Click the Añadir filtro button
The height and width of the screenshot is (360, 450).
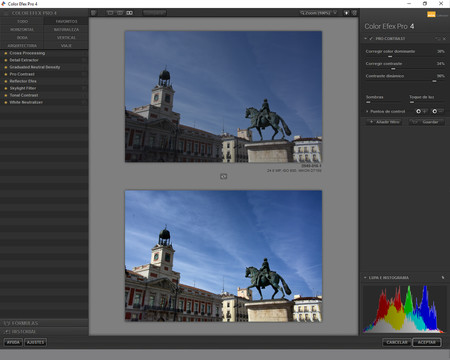(385, 122)
